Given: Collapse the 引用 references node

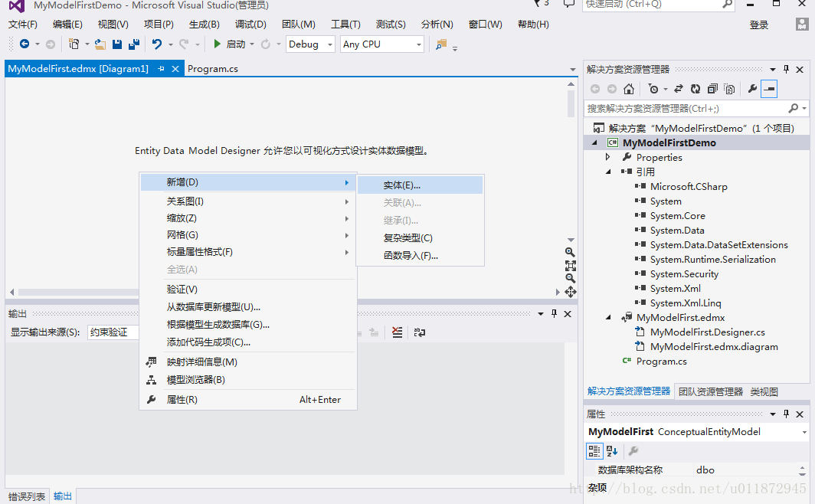Looking at the screenshot, I should click(x=607, y=172).
